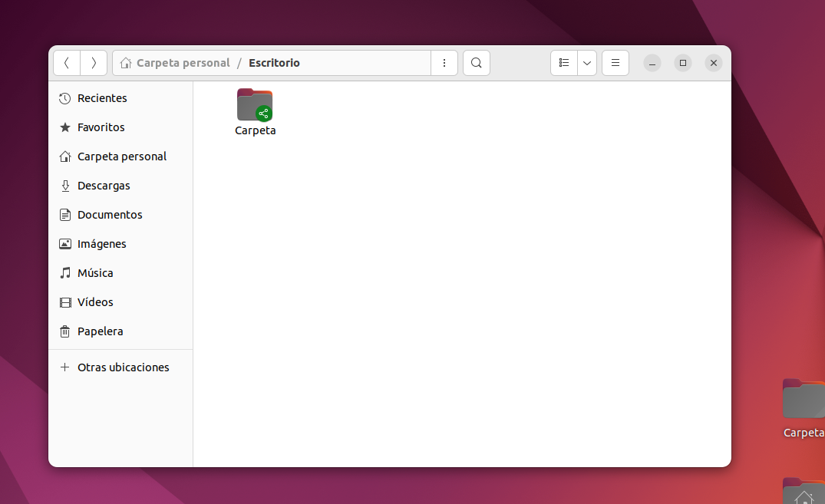Open the view options dropdown chevron
This screenshot has height=504, width=825.
click(x=587, y=63)
